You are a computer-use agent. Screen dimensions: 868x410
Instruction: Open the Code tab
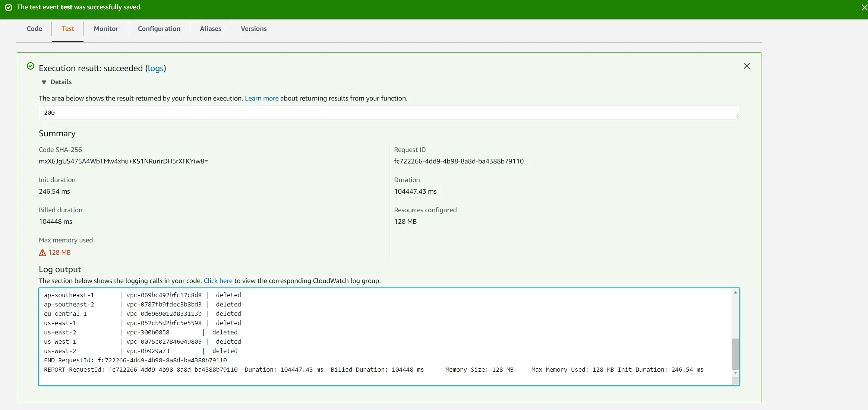(34, 29)
